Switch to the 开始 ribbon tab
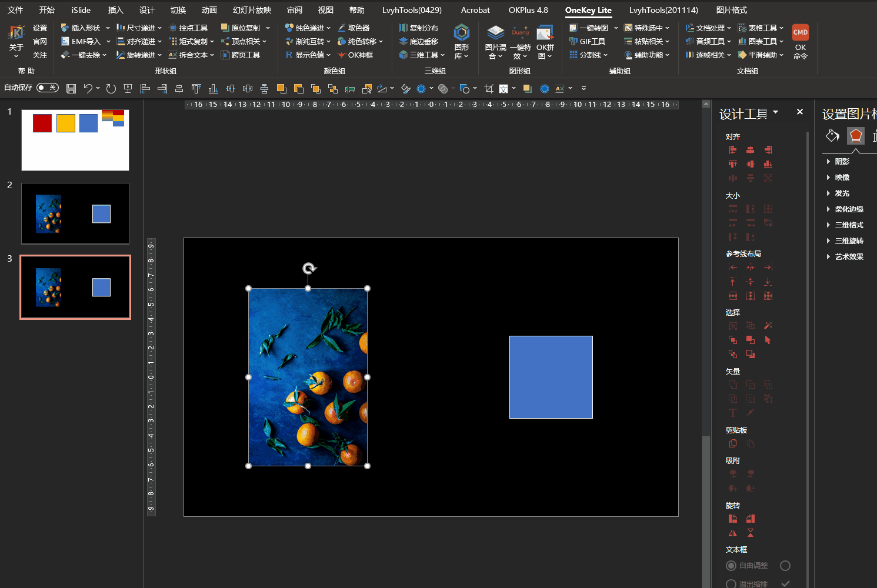 [47, 10]
